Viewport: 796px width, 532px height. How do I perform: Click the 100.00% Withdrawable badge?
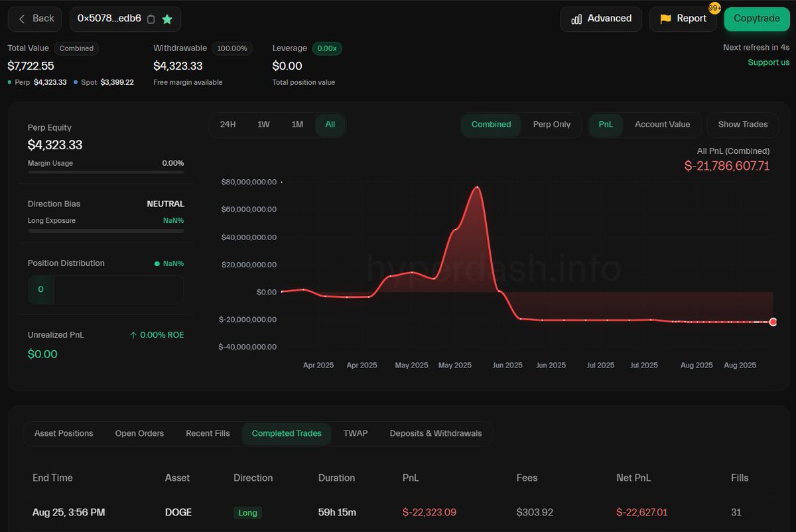pyautogui.click(x=232, y=48)
